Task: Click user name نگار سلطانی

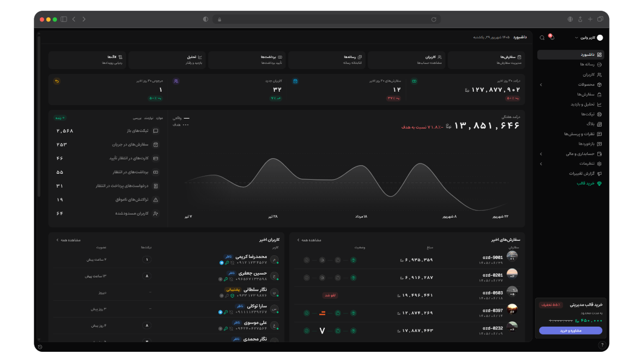Action: pos(255,290)
